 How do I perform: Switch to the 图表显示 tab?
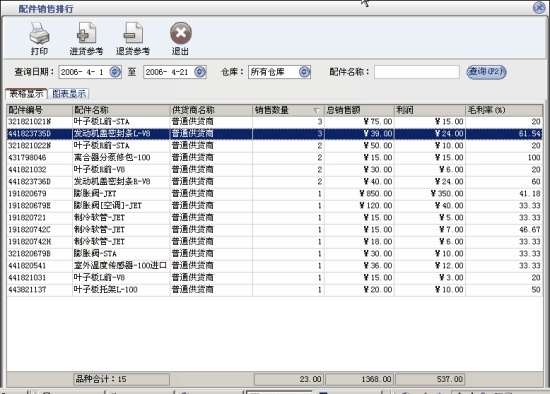(69, 93)
